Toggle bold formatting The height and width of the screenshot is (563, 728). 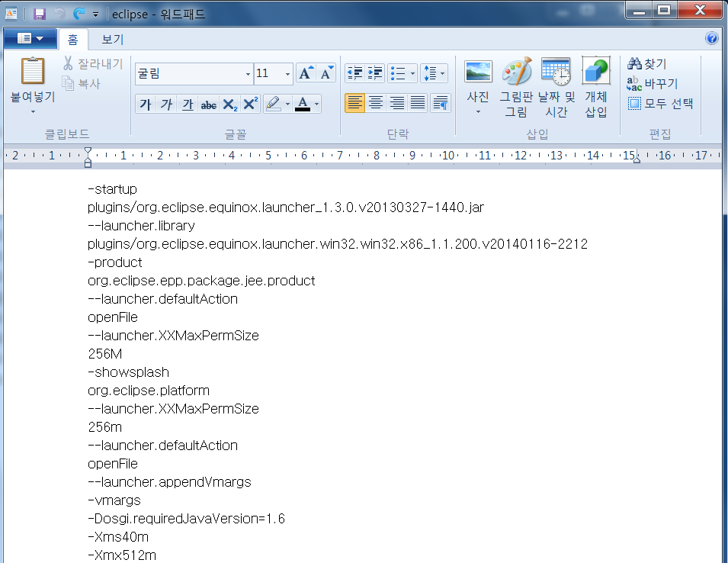point(146,104)
